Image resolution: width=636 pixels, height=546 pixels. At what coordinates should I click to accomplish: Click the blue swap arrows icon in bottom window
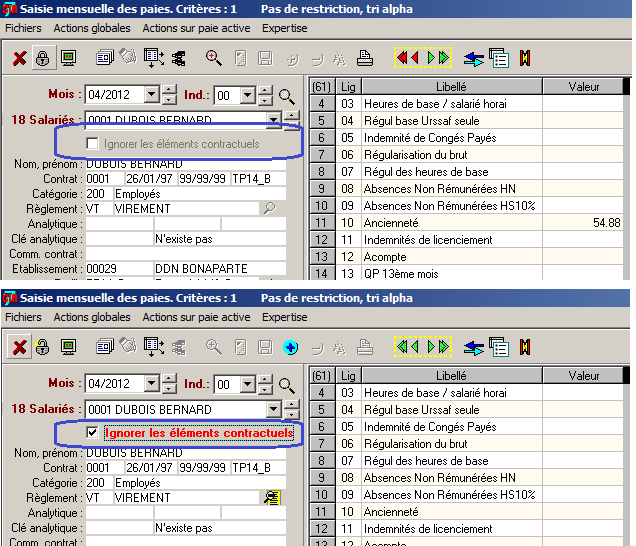point(473,348)
